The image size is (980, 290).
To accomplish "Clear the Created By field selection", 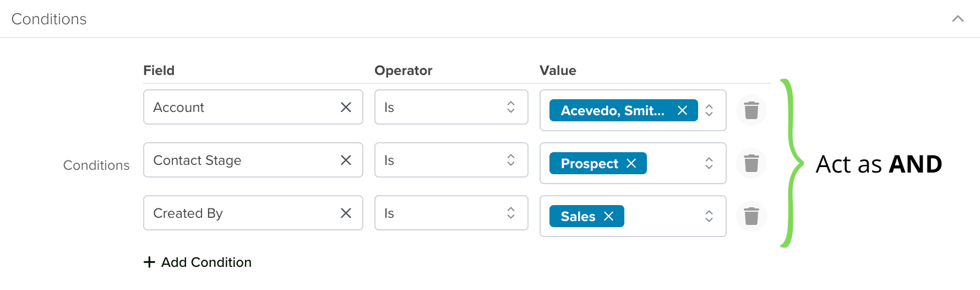I will tap(346, 213).
